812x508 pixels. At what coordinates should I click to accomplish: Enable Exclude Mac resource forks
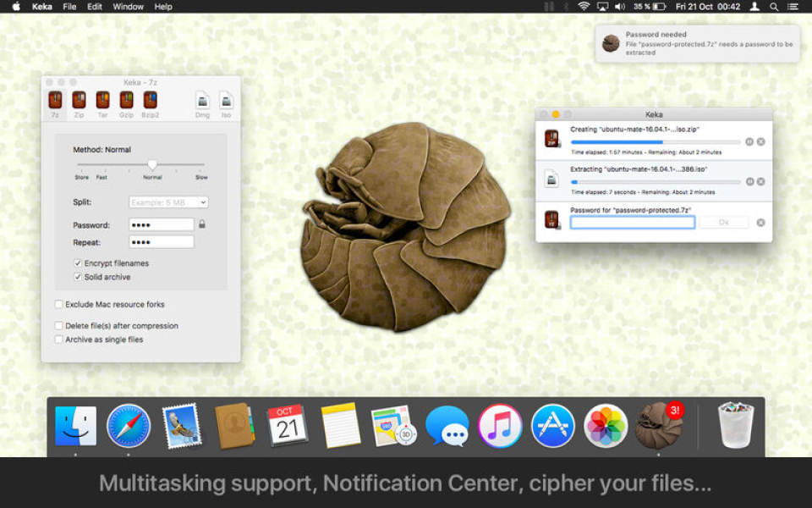59,304
